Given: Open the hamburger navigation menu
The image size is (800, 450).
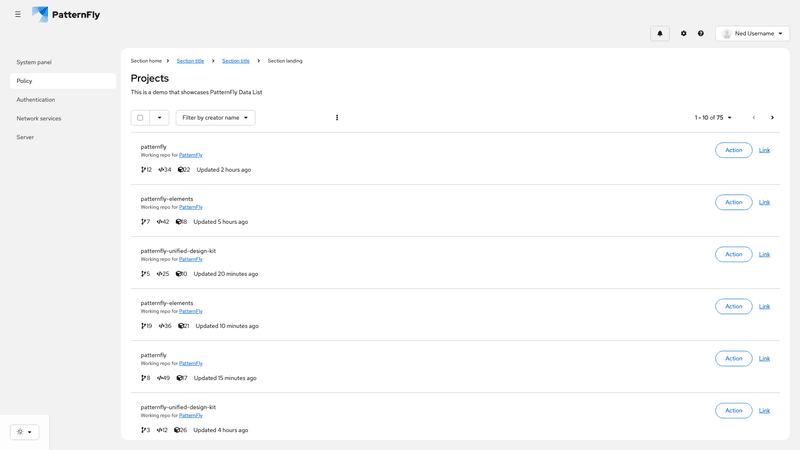Looking at the screenshot, I should point(18,14).
